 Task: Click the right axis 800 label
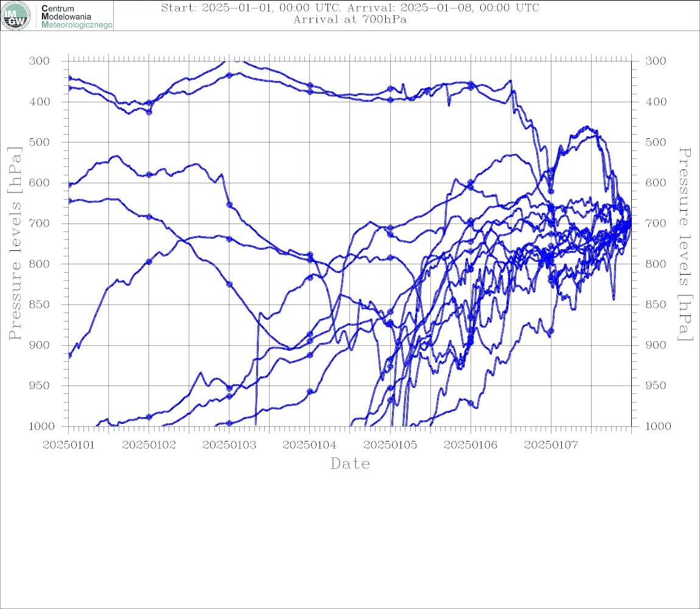coord(656,264)
